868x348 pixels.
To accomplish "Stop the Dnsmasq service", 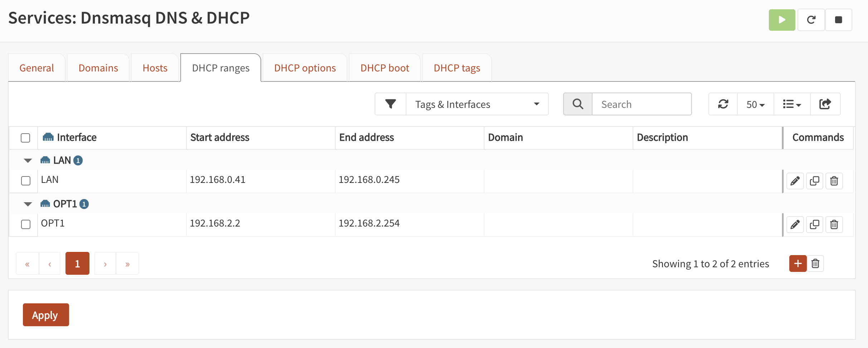I will point(838,20).
